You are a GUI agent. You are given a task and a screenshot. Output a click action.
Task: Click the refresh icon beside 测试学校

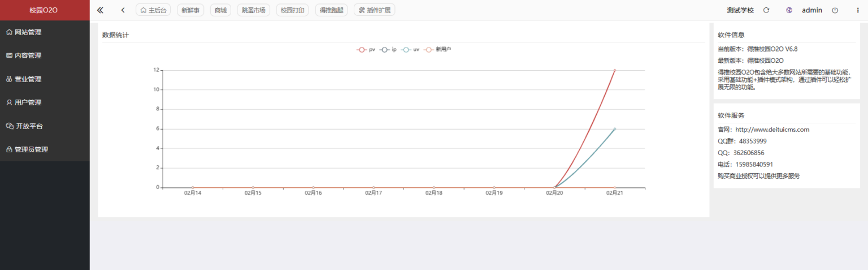(x=766, y=10)
